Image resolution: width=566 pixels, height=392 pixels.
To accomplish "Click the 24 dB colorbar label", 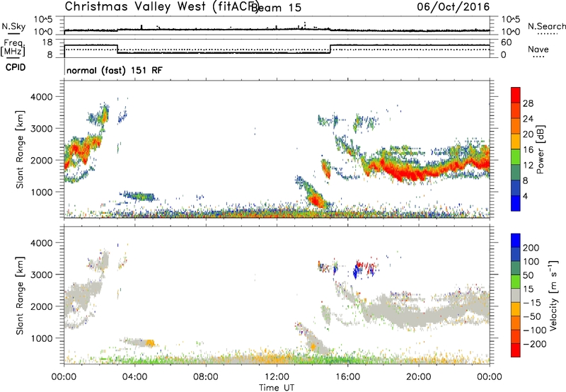I will (x=528, y=119).
